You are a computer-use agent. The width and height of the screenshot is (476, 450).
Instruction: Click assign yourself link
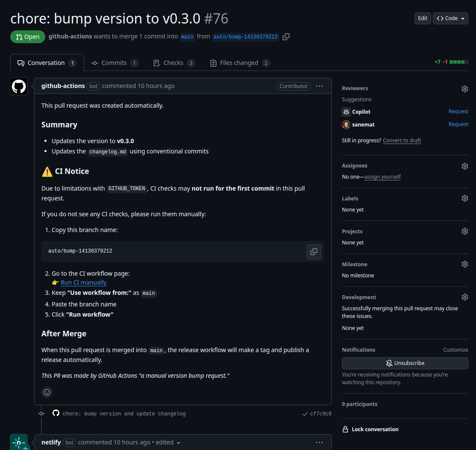pos(383,177)
